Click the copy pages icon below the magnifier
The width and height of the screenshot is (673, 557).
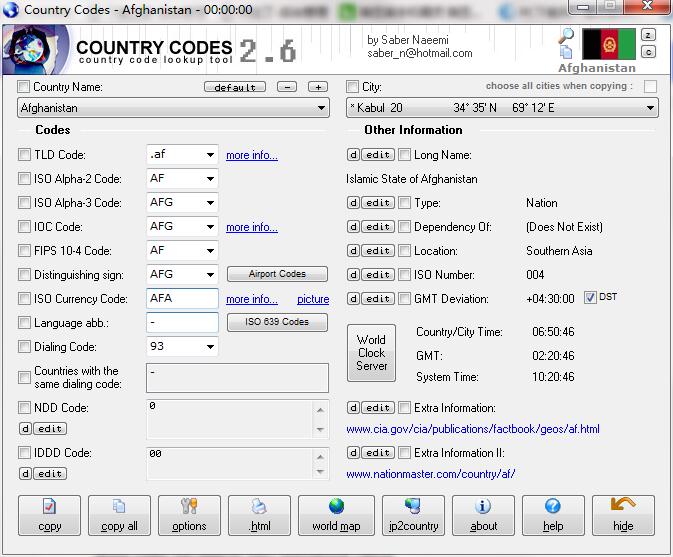566,54
